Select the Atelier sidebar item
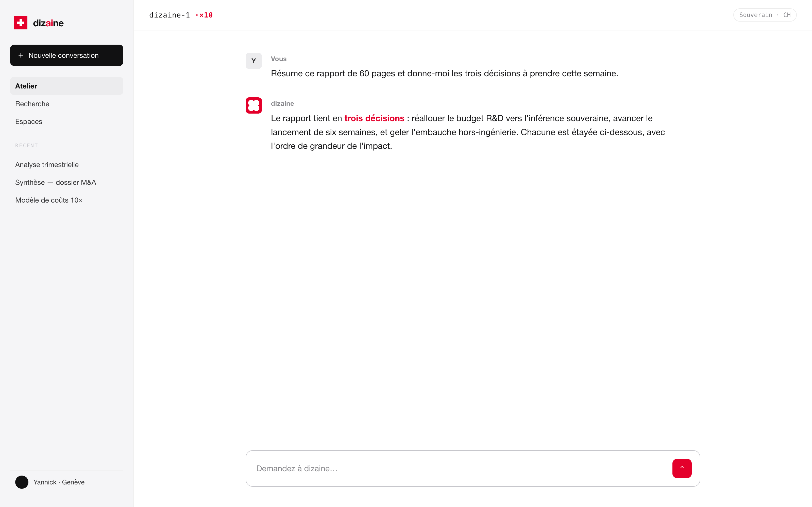Screen dimensions: 812x507 [x=67, y=86]
